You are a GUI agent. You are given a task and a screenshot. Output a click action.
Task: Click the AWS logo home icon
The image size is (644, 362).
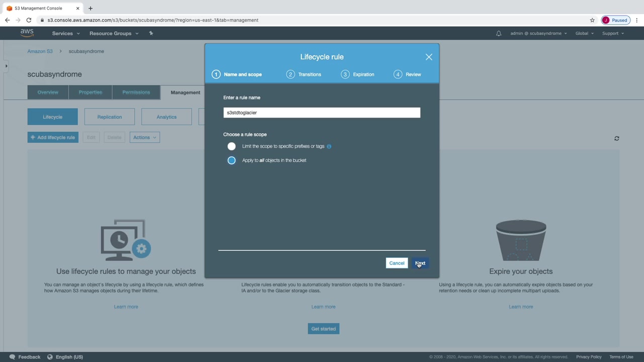(x=27, y=33)
